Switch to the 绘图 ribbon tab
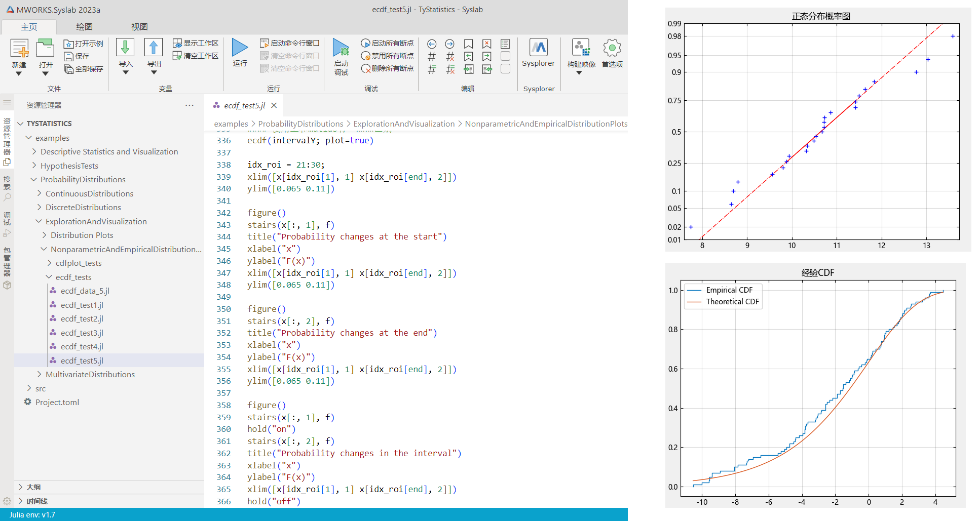Viewport: 980px width, 521px height. tap(84, 27)
